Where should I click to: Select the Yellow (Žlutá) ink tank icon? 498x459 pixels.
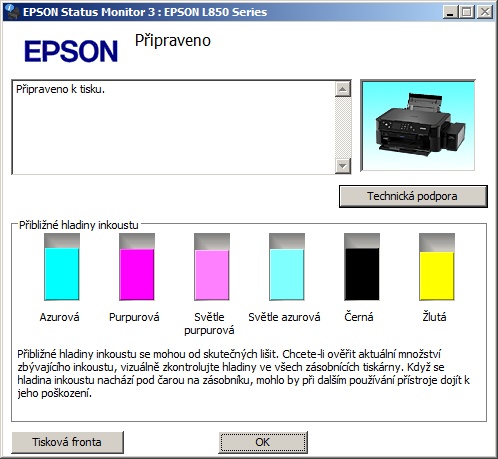pos(437,267)
